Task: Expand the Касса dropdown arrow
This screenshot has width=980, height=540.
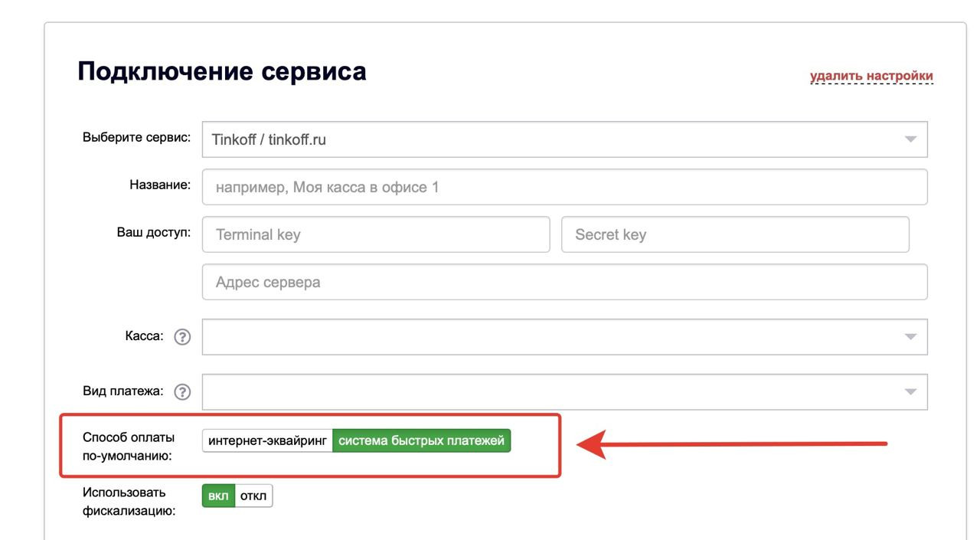Action: (910, 337)
